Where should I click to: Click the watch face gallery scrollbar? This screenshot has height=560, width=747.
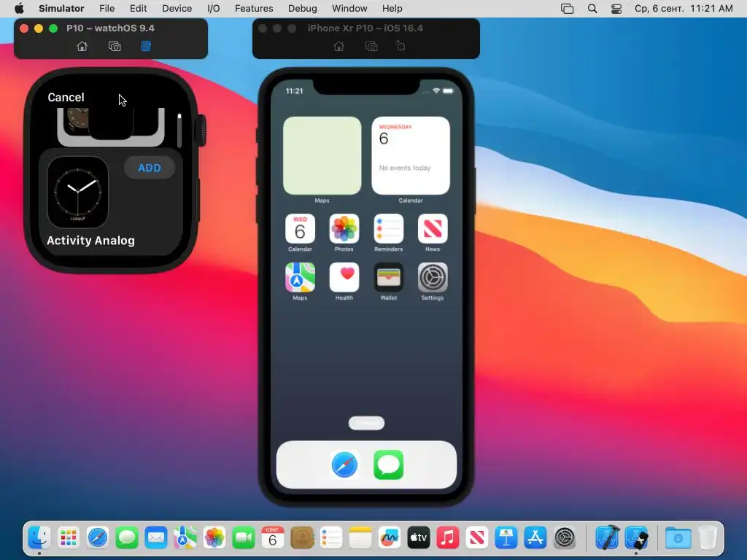179,131
